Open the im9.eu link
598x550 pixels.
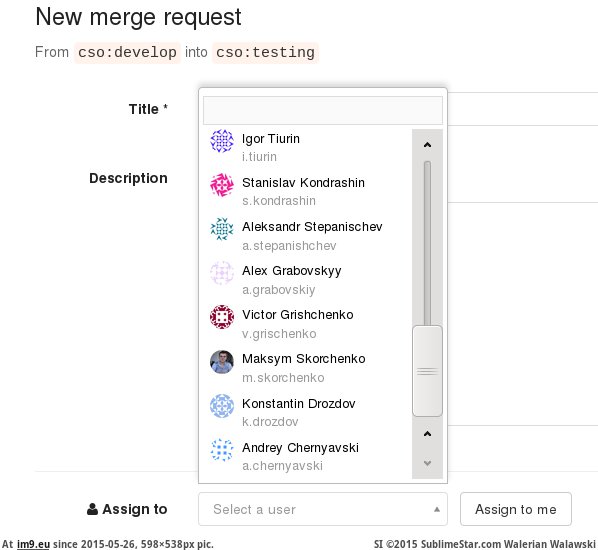pos(33,544)
